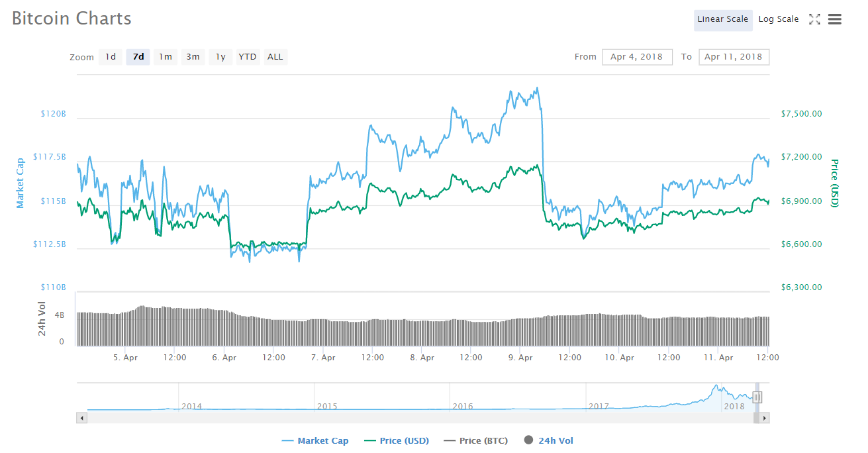Image resolution: width=868 pixels, height=453 pixels.
Task: Grab the navigator range handle
Action: click(757, 397)
